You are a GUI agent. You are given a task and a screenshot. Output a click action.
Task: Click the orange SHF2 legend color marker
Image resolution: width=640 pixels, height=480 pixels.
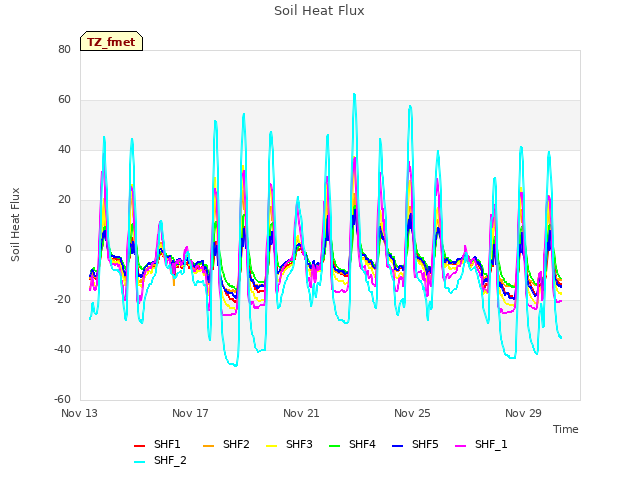pyautogui.click(x=209, y=446)
